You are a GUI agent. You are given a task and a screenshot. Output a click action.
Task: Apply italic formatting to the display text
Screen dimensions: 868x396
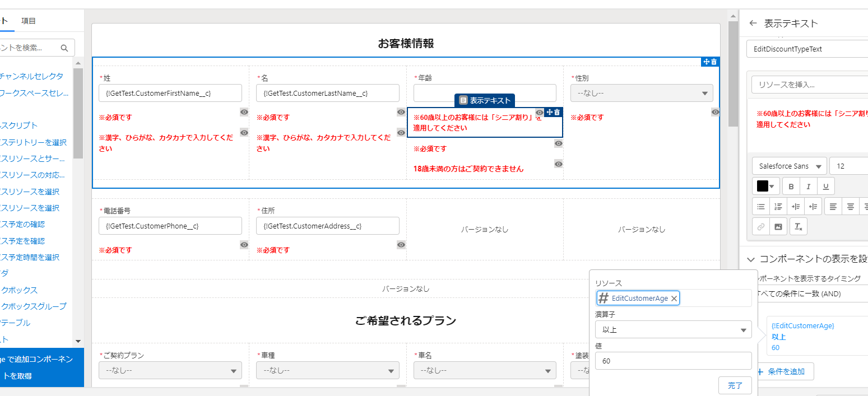808,185
